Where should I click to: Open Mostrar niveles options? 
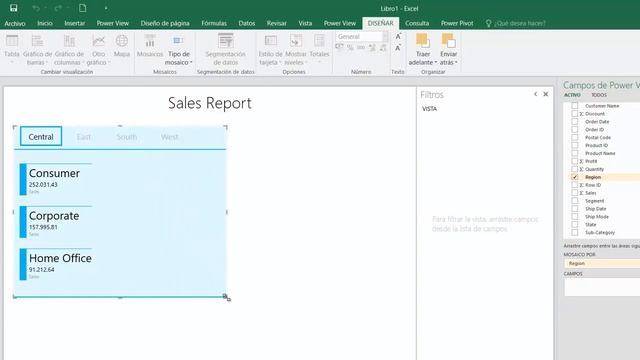(x=296, y=49)
